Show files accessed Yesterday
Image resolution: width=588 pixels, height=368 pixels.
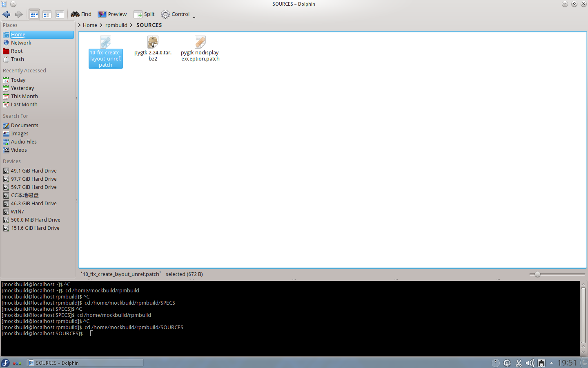click(x=38, y=88)
